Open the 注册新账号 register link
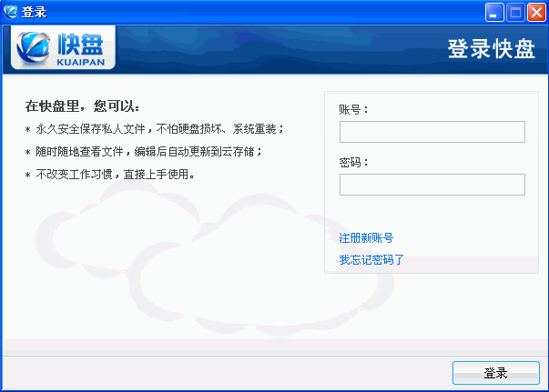The image size is (549, 392). [x=366, y=238]
